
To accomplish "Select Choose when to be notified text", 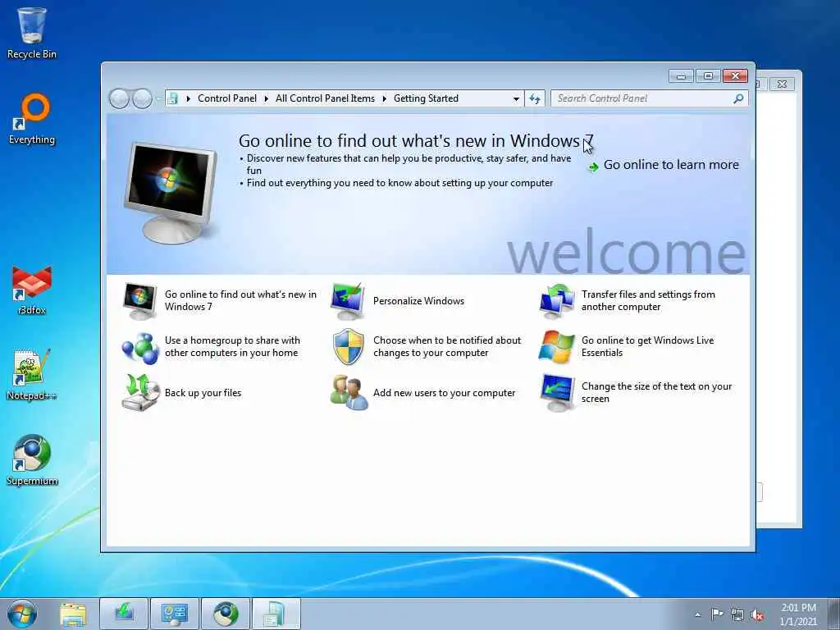I will click(447, 347).
